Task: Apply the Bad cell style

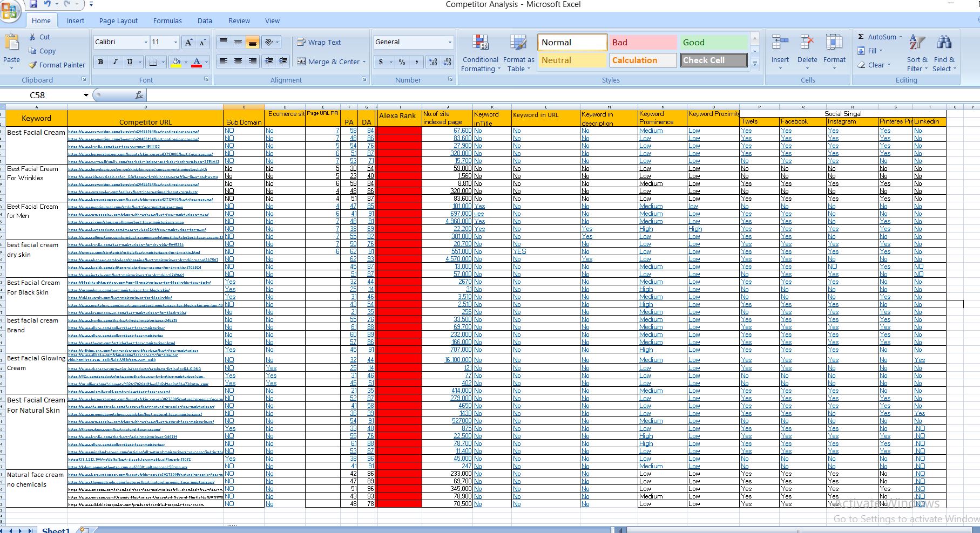Action: click(642, 42)
